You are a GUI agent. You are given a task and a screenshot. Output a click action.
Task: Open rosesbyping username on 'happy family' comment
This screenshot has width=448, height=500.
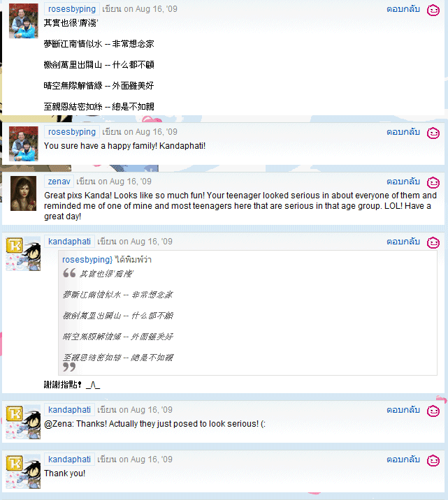tap(72, 132)
